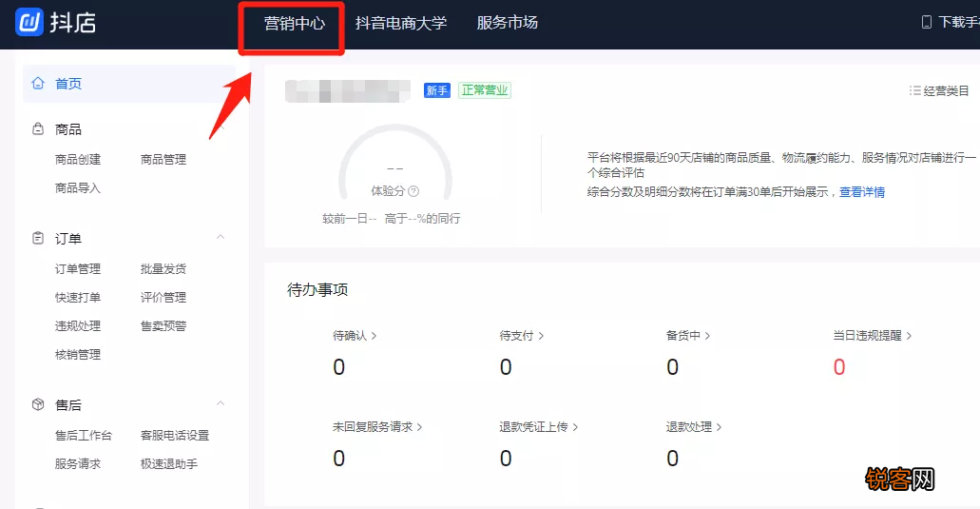The width and height of the screenshot is (980, 509).
Task: Click the question mark icon beside 体验分
Action: coord(413,191)
